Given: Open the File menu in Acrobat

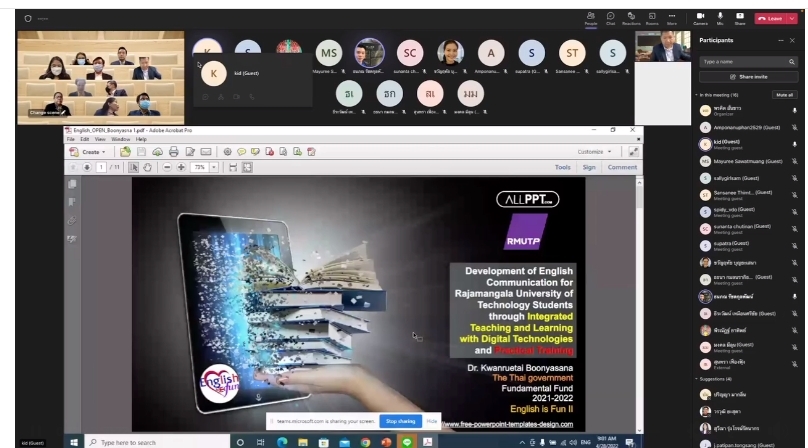Looking at the screenshot, I should (71, 139).
